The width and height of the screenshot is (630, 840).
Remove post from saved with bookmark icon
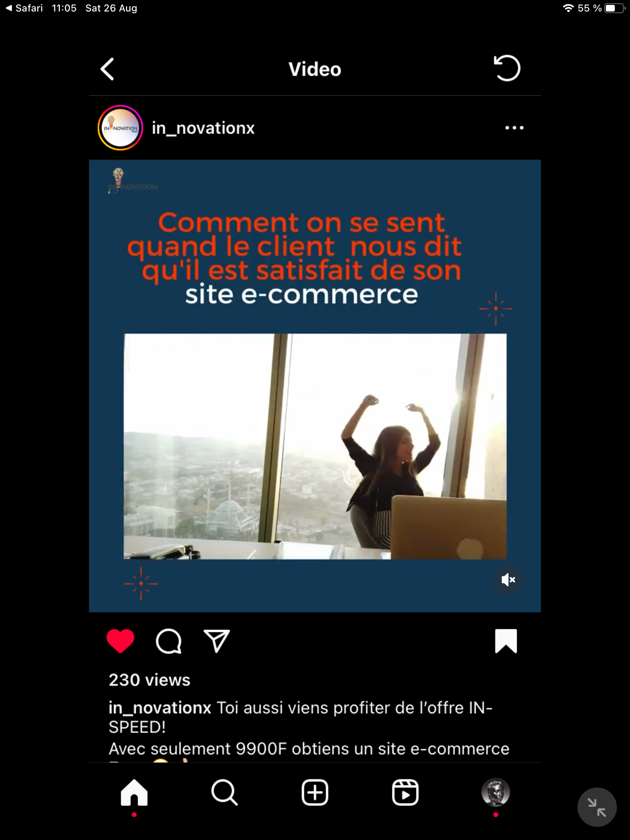point(506,641)
